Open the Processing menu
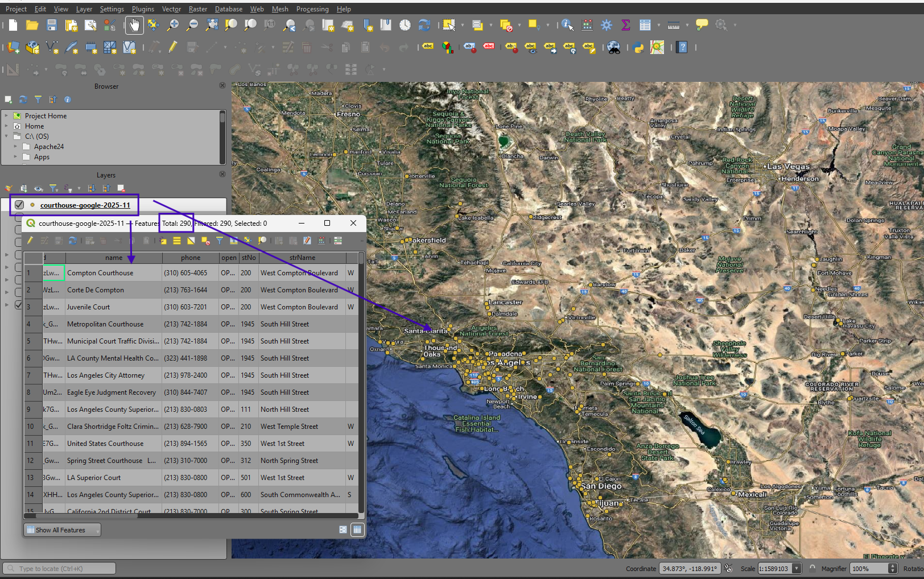This screenshot has width=924, height=579. pos(312,9)
